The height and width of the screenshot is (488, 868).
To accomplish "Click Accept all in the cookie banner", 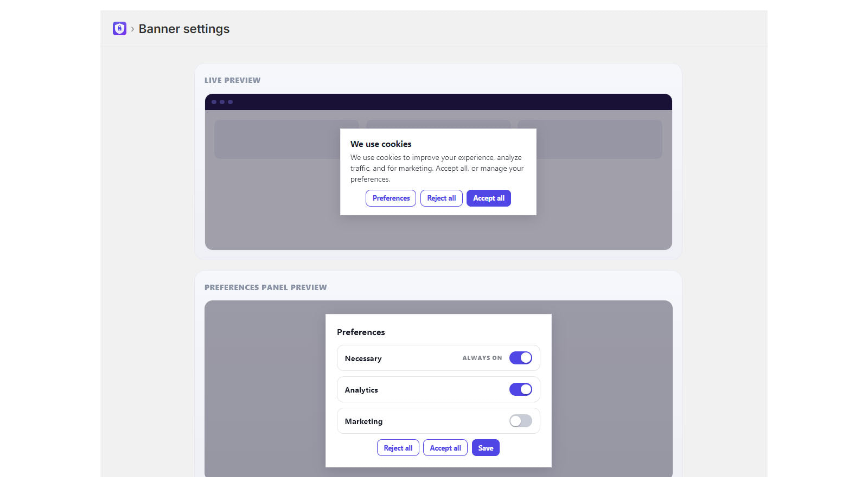I will (489, 198).
